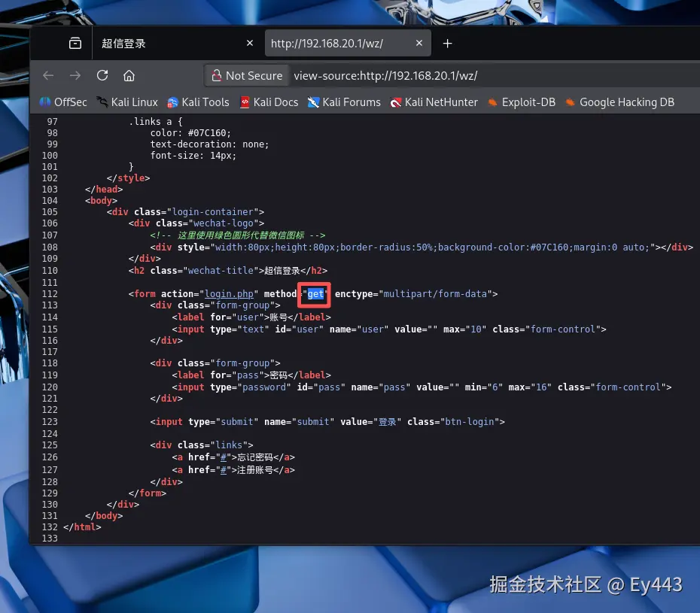Close the 超信登录 tab

point(250,44)
